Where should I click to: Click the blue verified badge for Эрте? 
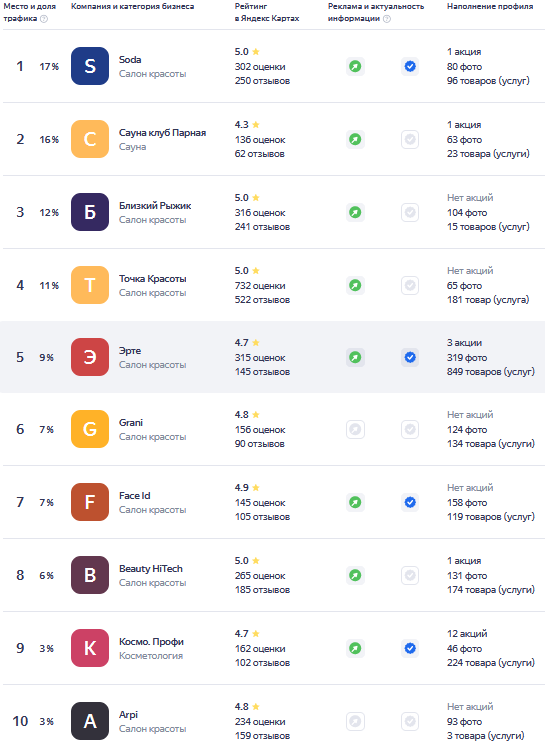pos(410,357)
